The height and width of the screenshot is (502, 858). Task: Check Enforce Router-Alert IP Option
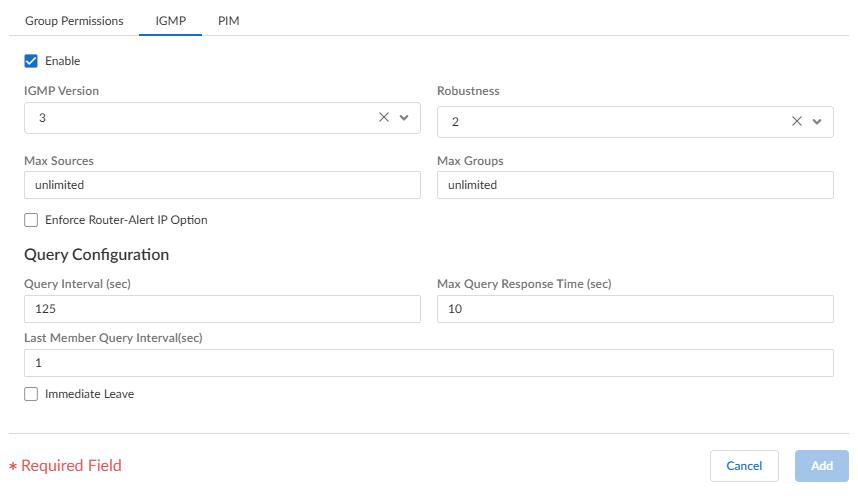(31, 220)
